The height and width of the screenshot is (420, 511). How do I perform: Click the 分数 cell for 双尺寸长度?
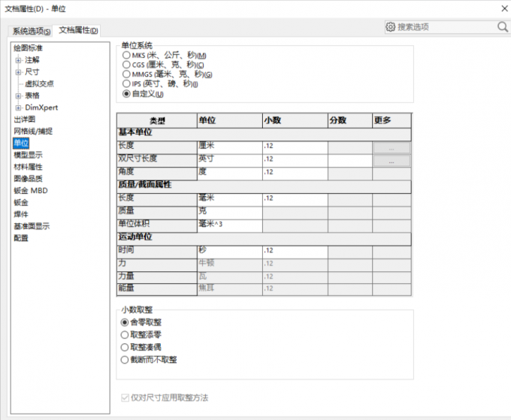coord(350,161)
